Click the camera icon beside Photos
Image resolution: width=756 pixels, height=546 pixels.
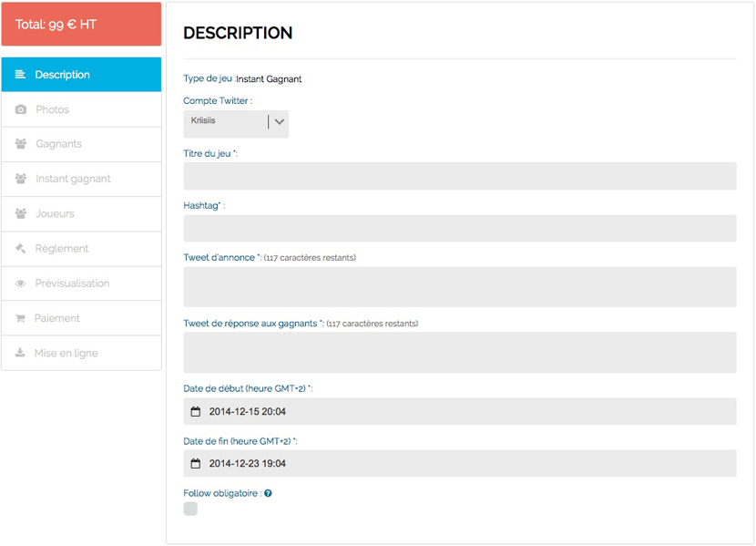(x=20, y=109)
